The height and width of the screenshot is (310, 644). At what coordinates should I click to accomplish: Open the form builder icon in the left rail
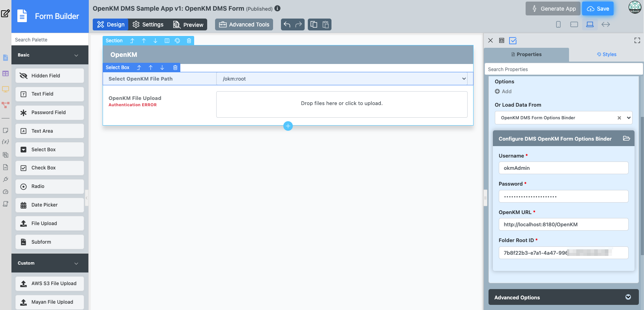click(6, 58)
